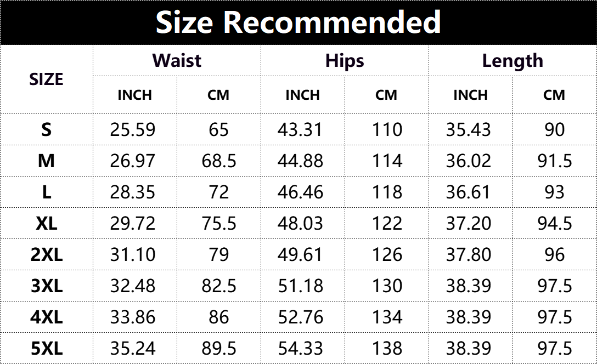This screenshot has width=597, height=364.
Task: Select the 68.5 waist cm cell
Action: coord(218,161)
